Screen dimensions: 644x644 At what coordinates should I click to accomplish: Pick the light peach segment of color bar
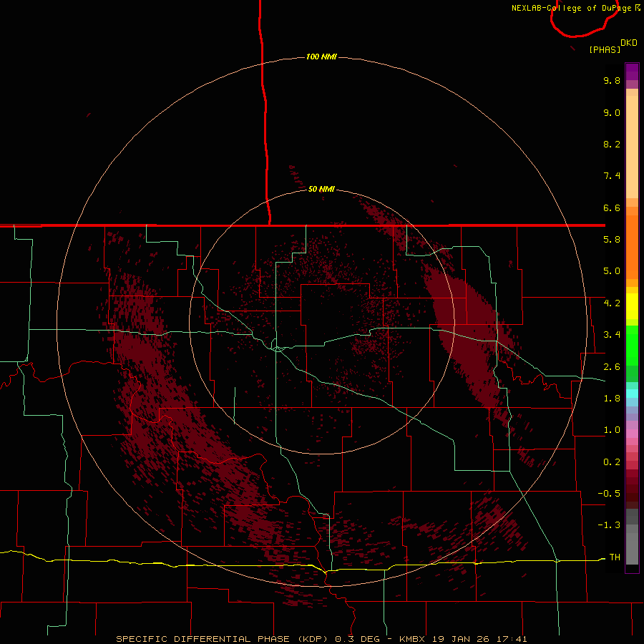[632, 147]
